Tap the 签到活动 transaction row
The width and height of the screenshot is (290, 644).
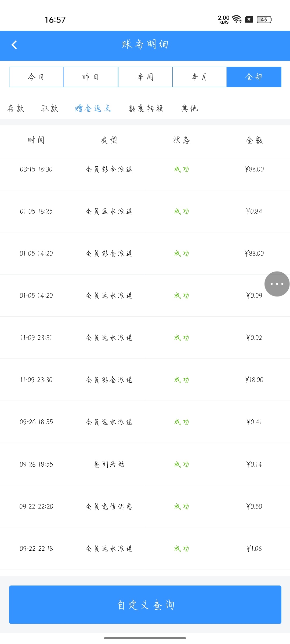(145, 464)
